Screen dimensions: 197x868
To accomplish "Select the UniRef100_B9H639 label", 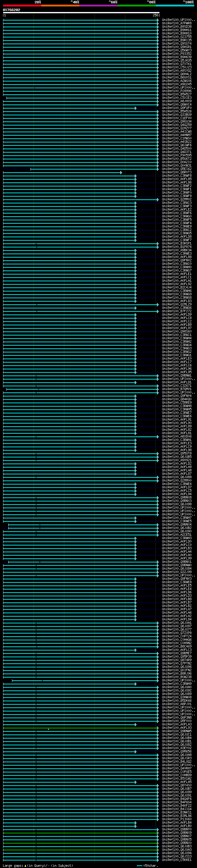I will (x=176, y=57).
